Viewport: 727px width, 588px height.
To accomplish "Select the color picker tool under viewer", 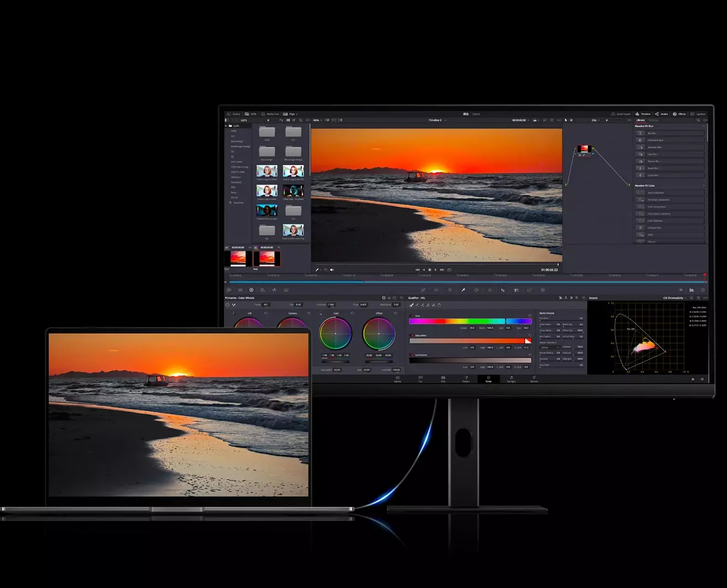I will (x=317, y=270).
